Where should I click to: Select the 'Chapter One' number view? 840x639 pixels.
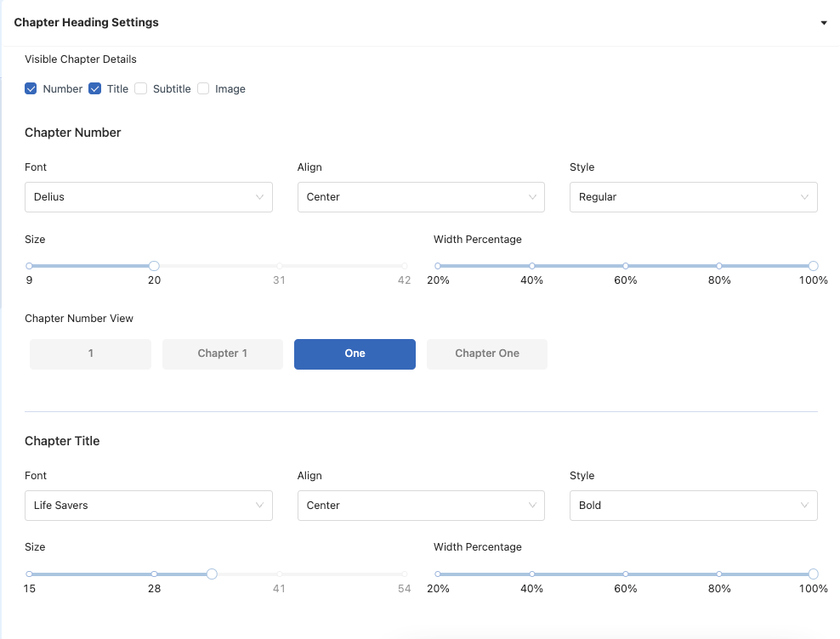(486, 353)
